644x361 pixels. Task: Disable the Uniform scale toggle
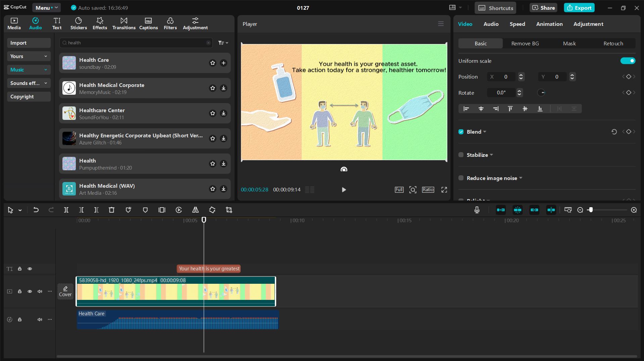tap(628, 61)
